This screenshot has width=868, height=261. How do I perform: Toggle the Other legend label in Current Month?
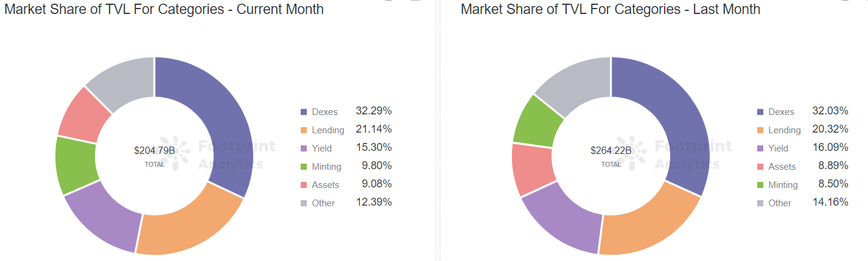tap(323, 203)
